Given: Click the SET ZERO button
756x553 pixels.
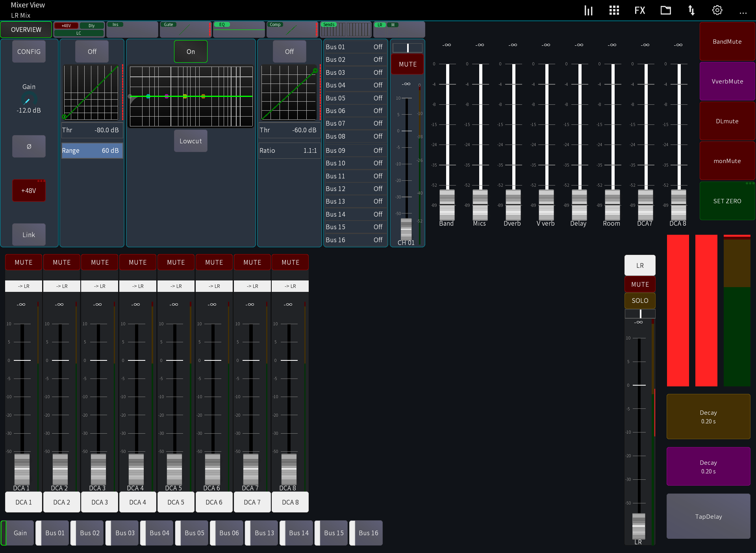Looking at the screenshot, I should click(x=727, y=201).
